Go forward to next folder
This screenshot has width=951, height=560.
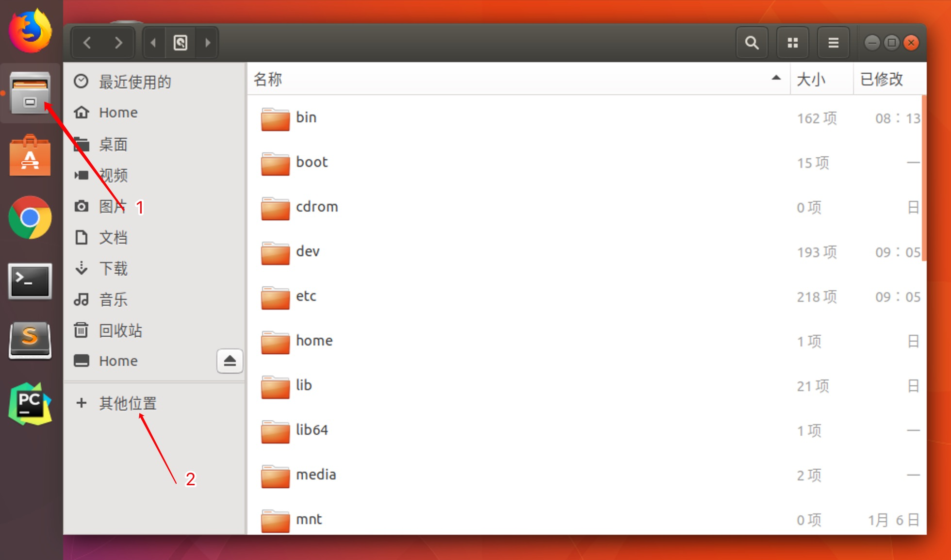click(118, 43)
